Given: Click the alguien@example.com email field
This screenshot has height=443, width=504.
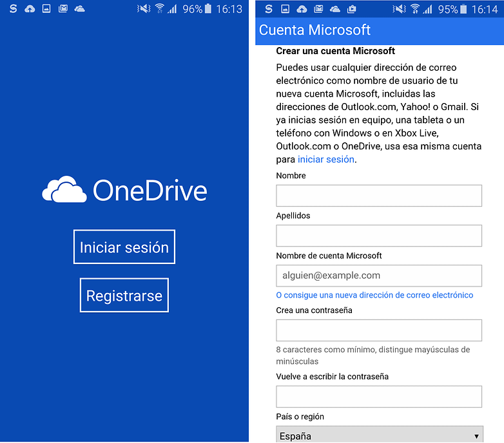Looking at the screenshot, I should [378, 276].
